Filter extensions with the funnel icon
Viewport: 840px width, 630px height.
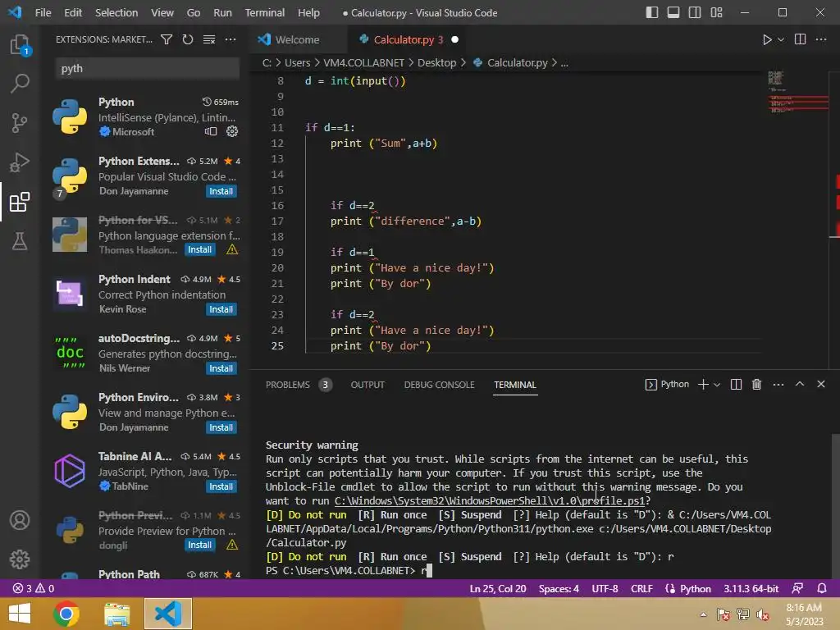click(x=167, y=39)
